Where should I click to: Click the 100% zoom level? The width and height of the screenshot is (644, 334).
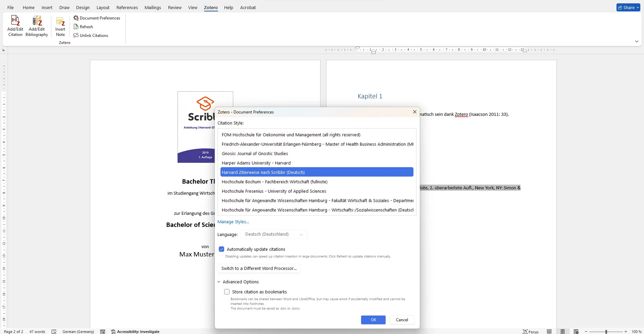(x=636, y=332)
